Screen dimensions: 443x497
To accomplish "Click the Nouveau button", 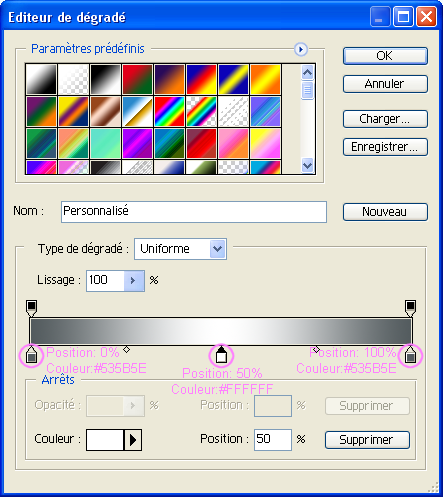I will coord(385,212).
